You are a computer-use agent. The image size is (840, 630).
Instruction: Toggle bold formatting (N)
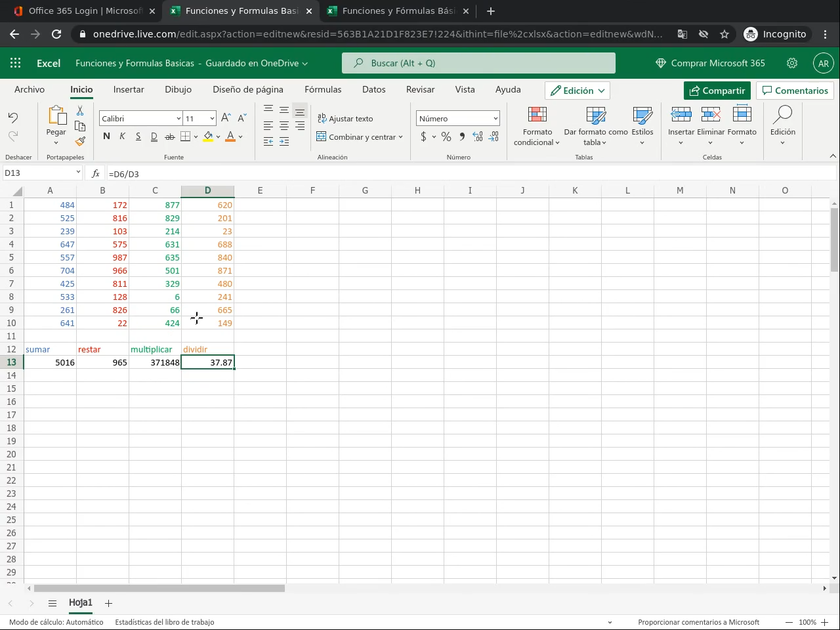pos(106,136)
